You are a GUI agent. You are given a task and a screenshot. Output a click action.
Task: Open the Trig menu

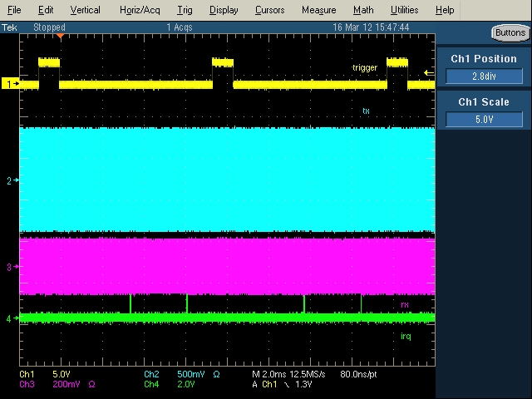pyautogui.click(x=185, y=10)
